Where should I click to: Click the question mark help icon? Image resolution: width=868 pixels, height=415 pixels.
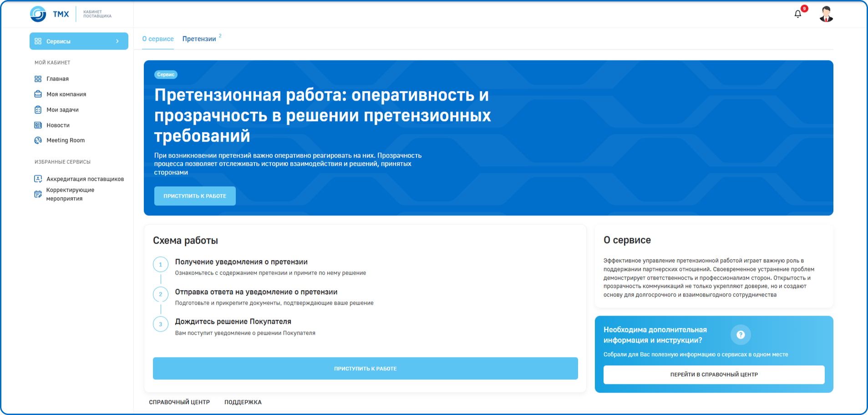pyautogui.click(x=741, y=335)
